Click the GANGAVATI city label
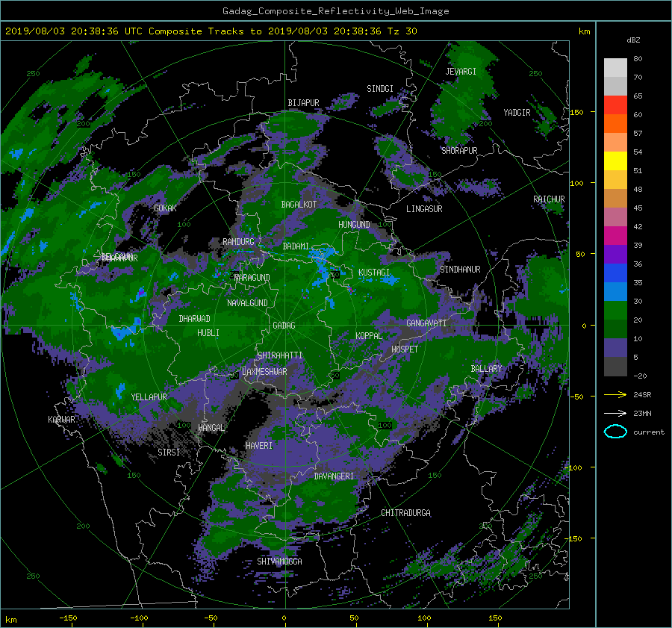 (426, 323)
